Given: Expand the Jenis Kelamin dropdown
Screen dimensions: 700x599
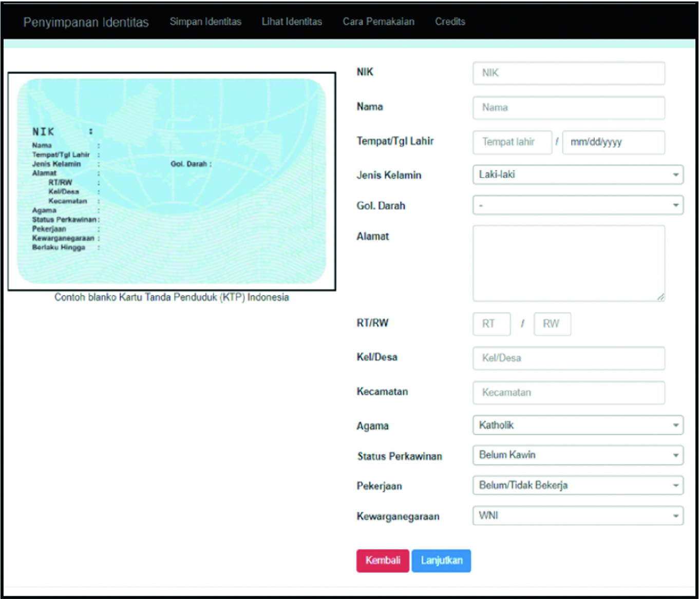Looking at the screenshot, I should 578,175.
